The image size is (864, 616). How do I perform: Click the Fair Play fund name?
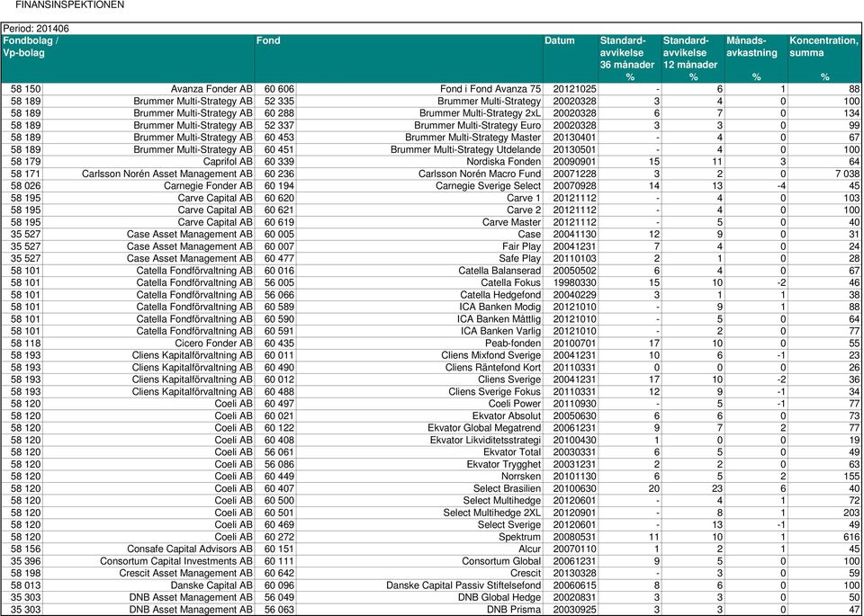[522, 246]
